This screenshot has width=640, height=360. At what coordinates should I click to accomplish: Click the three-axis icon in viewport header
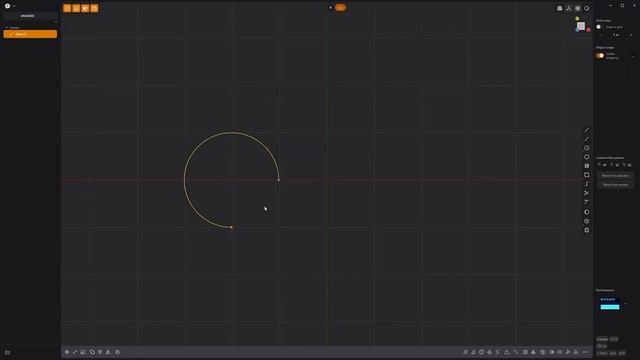click(x=569, y=8)
